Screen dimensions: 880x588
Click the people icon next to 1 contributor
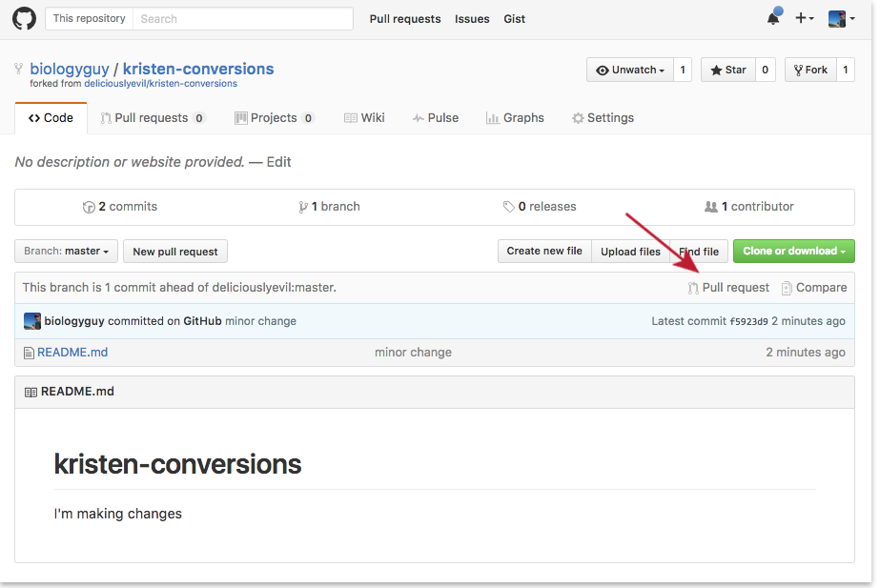pyautogui.click(x=710, y=207)
